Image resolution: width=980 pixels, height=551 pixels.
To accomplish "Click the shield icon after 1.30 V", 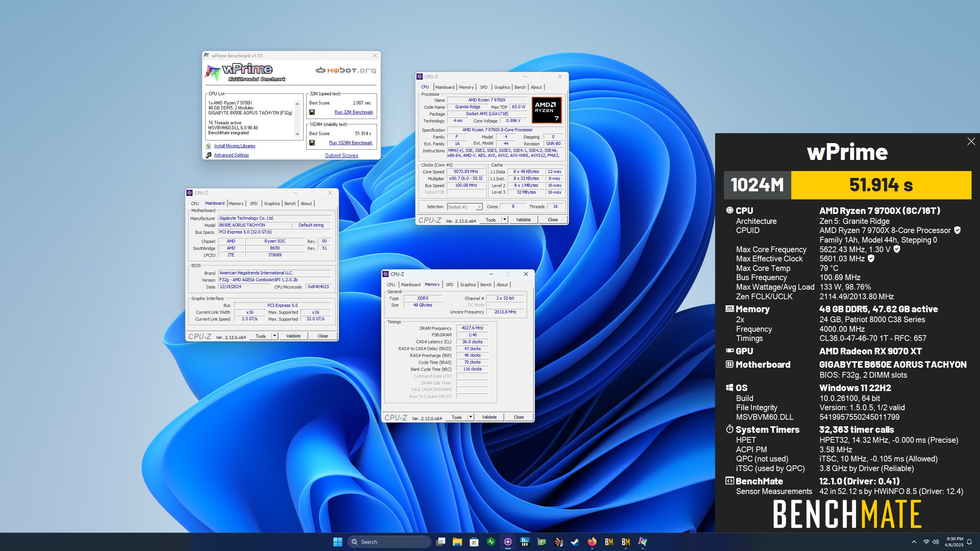I will [x=897, y=249].
